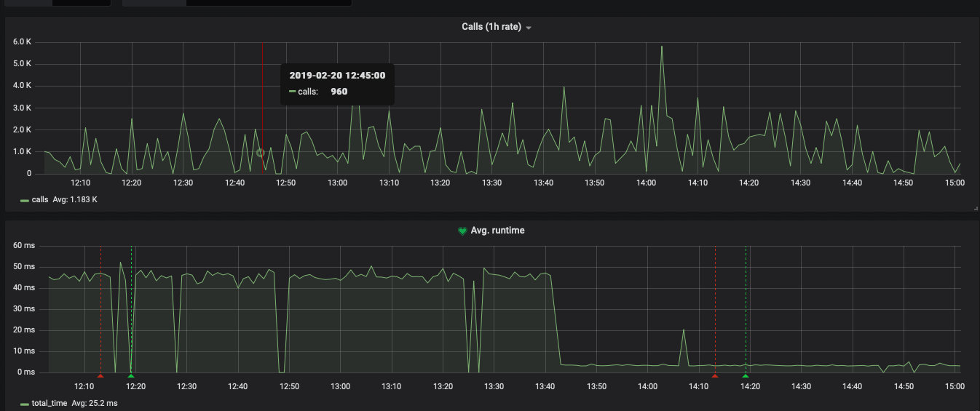Screen dimensions: 980x411
Task: Click the red annotation triangle near 12:13
Action: 100,375
